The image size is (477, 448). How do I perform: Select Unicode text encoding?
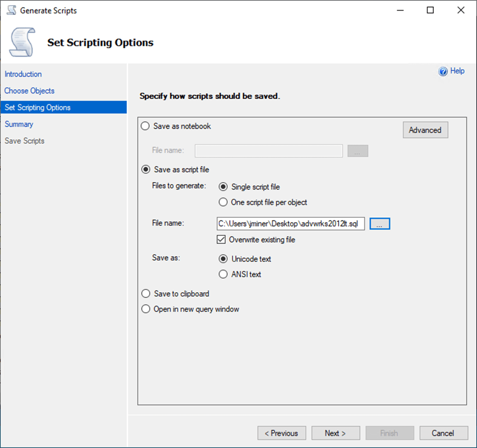point(223,259)
